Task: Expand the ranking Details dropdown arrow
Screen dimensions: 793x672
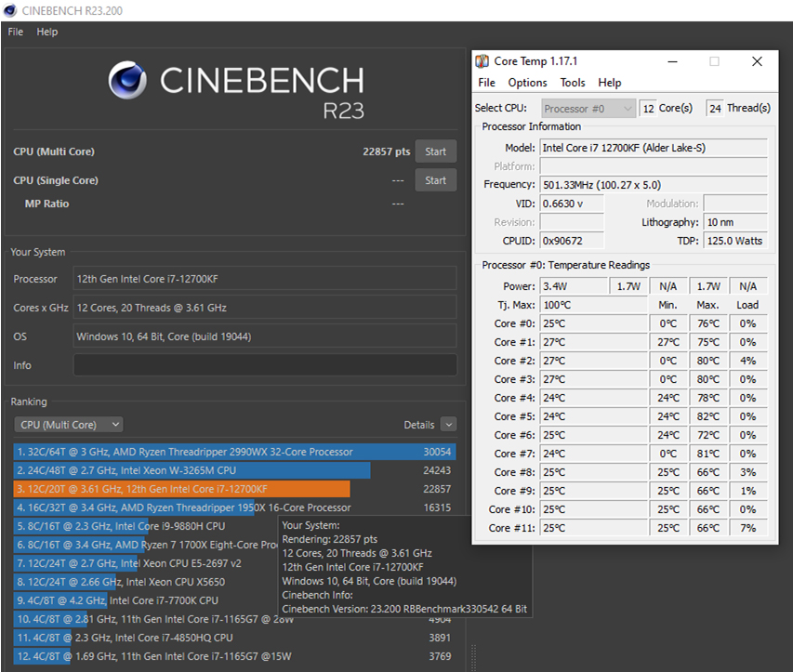Action: coord(449,425)
